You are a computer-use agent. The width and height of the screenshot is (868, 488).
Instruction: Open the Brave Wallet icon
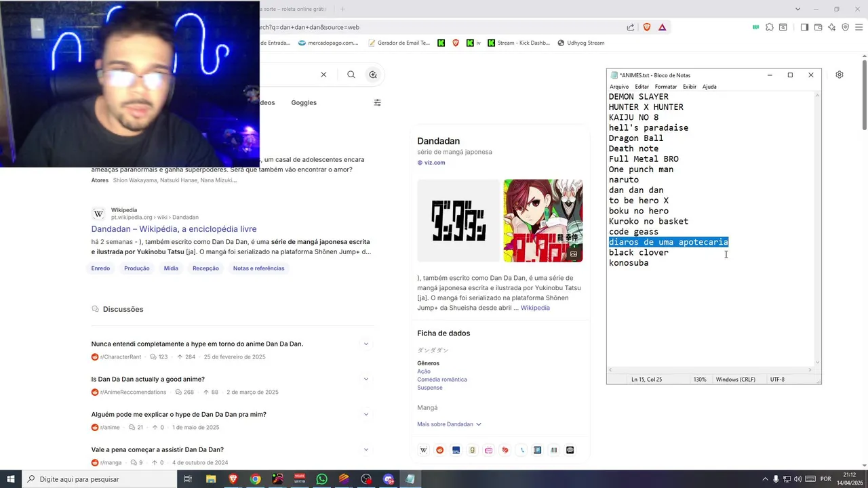tap(818, 27)
